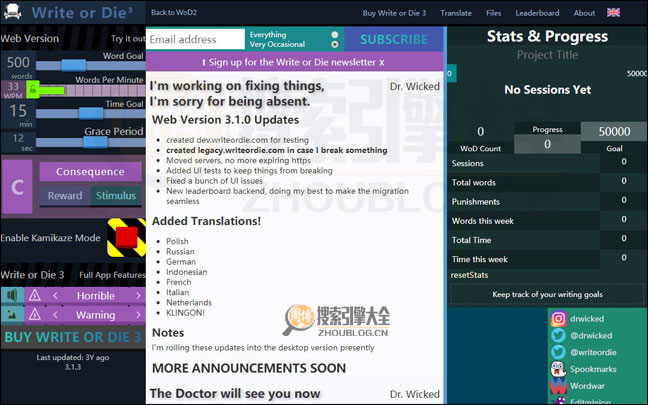
Task: Open the Files menu item
Action: click(x=493, y=13)
